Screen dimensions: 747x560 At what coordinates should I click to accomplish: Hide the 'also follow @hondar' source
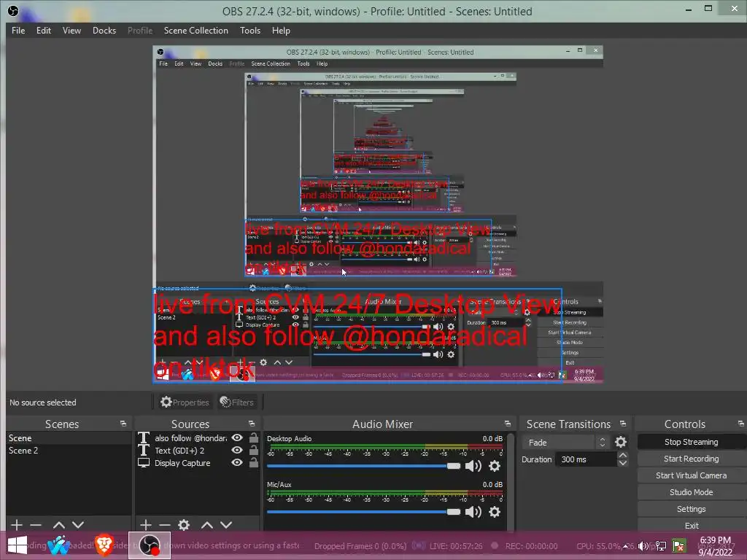237,437
